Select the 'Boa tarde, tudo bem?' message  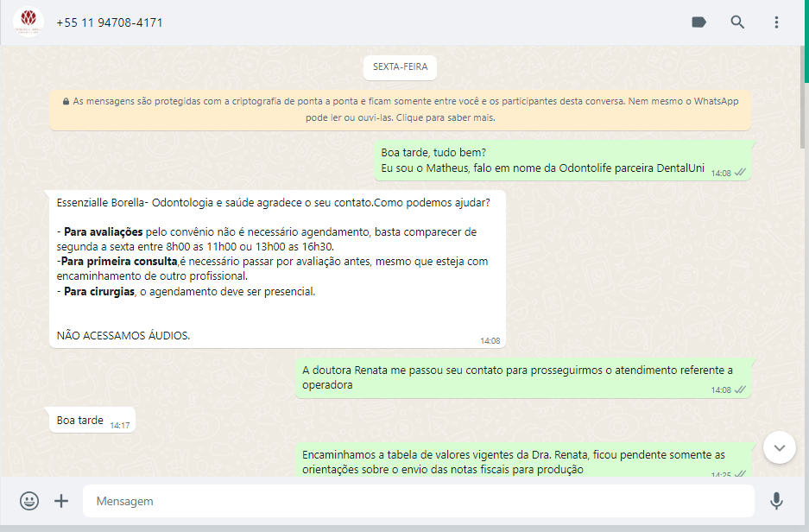pos(562,161)
